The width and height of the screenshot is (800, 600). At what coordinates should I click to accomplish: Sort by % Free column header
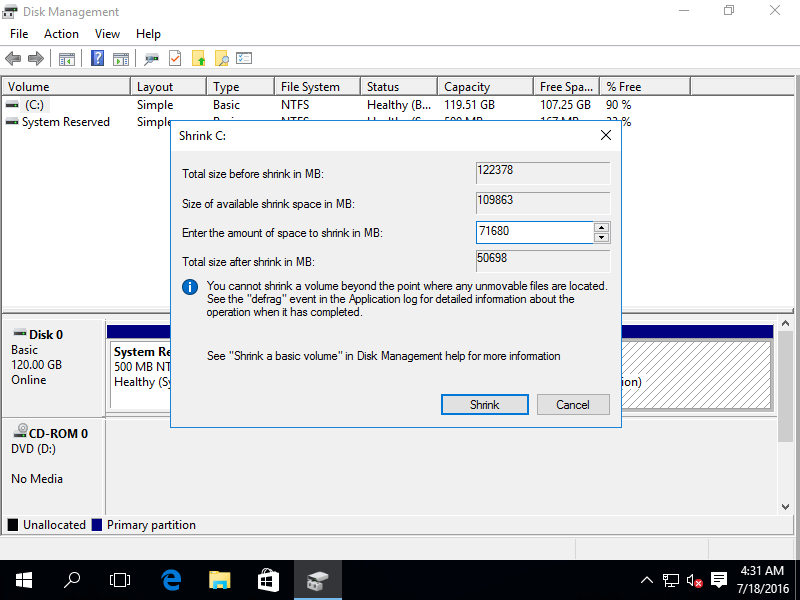645,87
